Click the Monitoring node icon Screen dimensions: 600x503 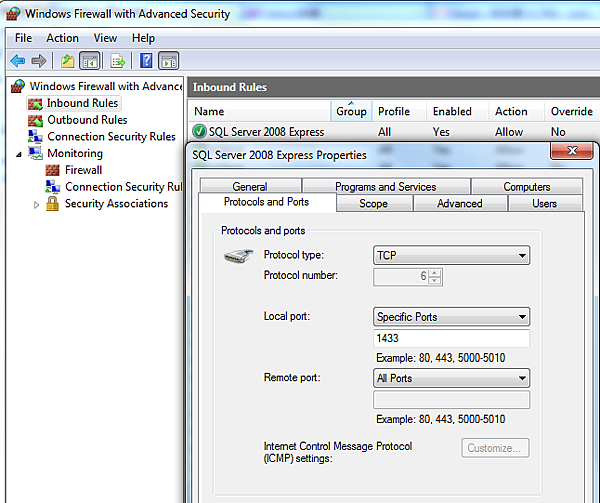pyautogui.click(x=35, y=153)
